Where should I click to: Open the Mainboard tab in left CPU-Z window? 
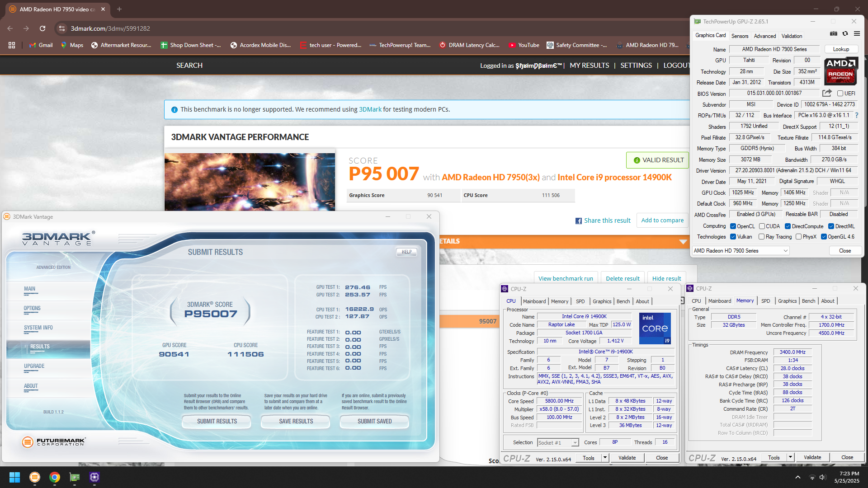pos(534,301)
